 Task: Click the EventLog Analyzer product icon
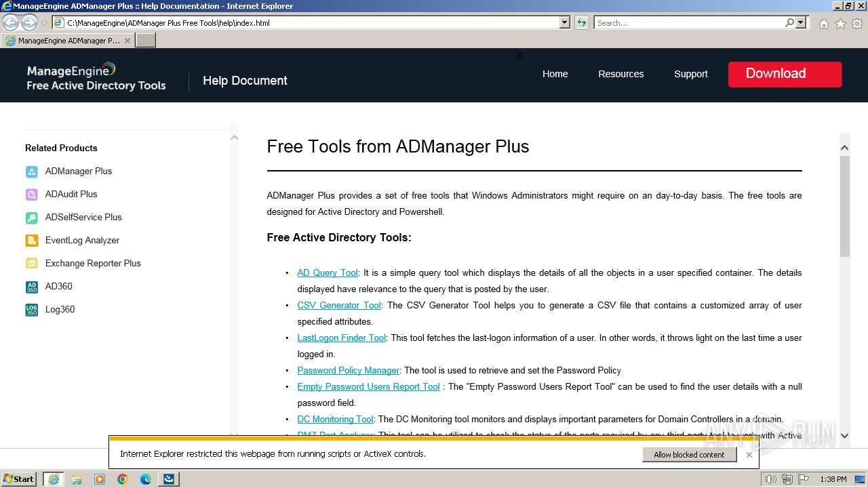32,241
